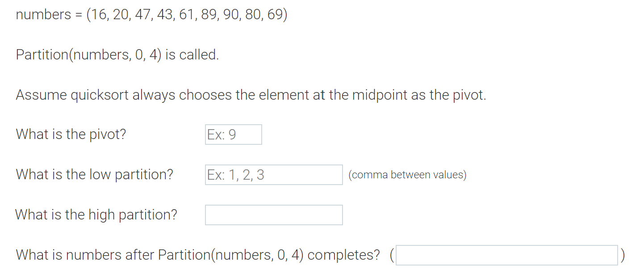Click the 'What is the pivot?' question label
Screen dimensions: 644x278
click(x=71, y=134)
